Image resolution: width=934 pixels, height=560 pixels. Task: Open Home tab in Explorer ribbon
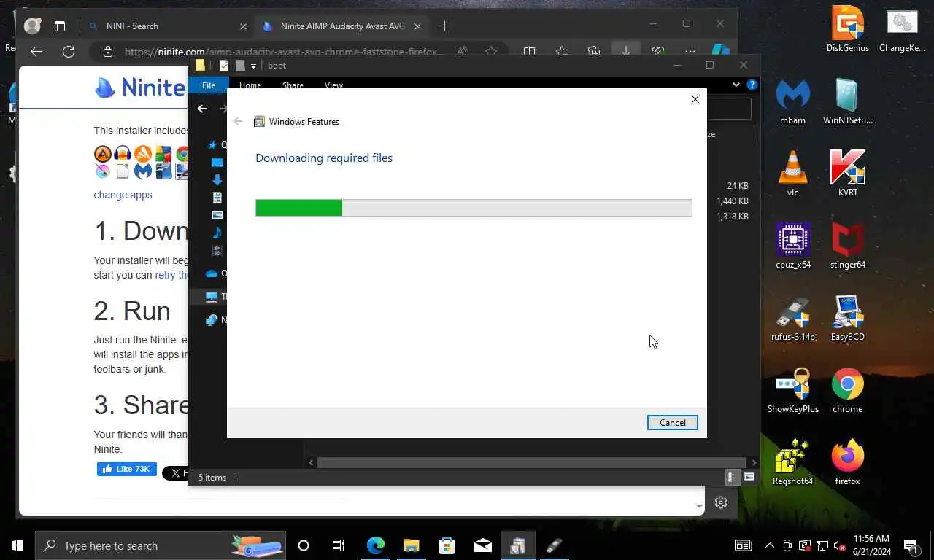[x=250, y=85]
